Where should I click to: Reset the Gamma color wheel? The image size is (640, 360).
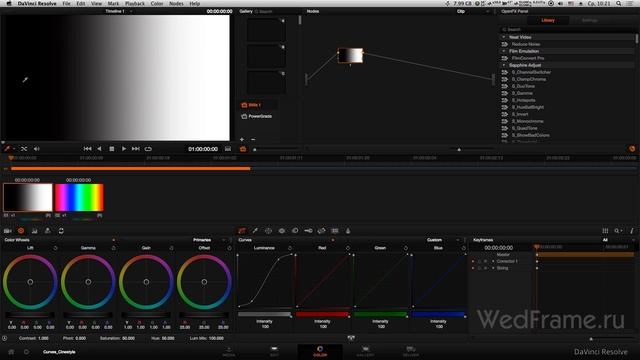tap(113, 248)
